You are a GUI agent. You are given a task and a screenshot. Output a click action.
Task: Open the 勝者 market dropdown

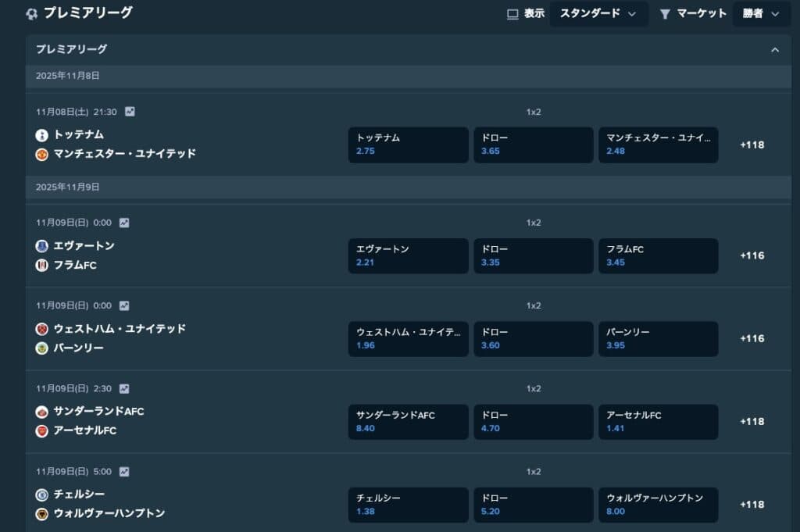coord(761,13)
